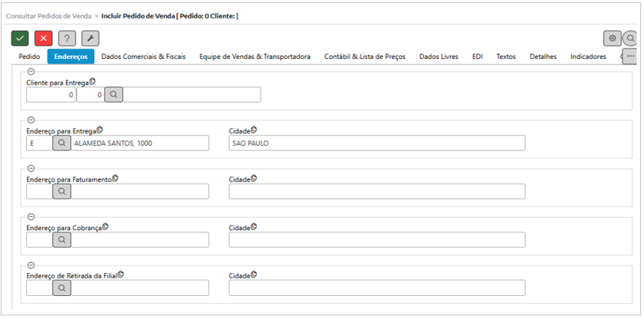This screenshot has width=644, height=319.
Task: Click info icon beside Cidade in Cobrança section
Action: pos(254,226)
